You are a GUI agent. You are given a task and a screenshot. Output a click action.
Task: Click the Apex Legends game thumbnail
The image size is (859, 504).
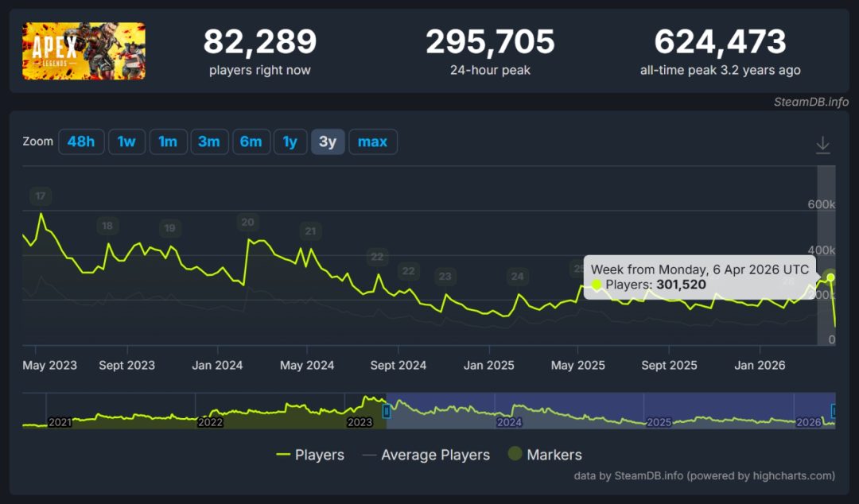[84, 51]
